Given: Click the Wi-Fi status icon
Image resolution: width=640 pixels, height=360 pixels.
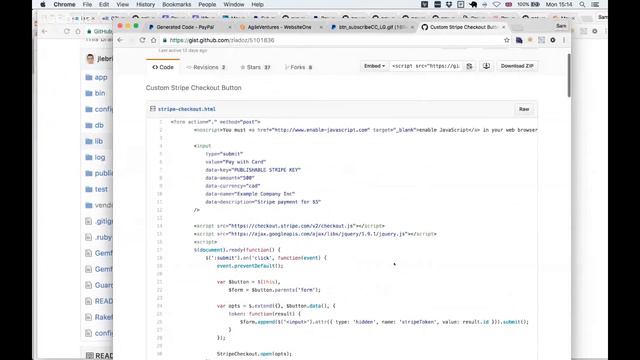Looking at the screenshot, I should 496,4.
